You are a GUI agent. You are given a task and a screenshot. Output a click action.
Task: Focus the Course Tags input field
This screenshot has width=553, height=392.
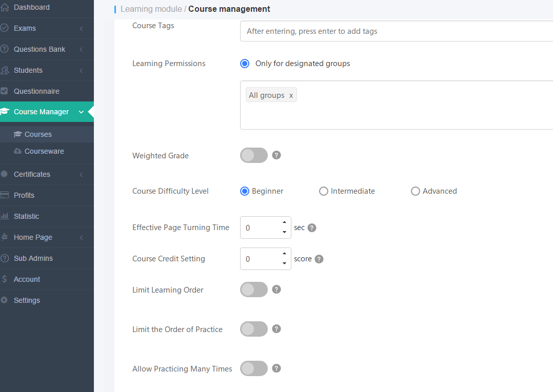397,31
